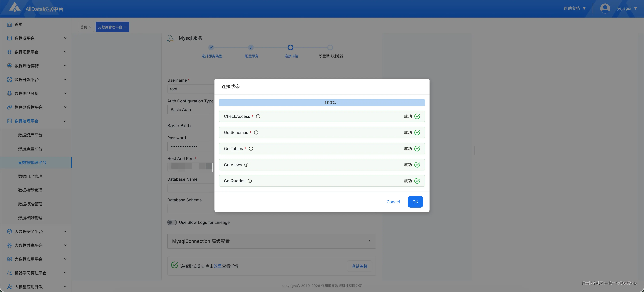644x292 pixels.
Task: Click the 数据湖仓分析 icon
Action: point(9,93)
